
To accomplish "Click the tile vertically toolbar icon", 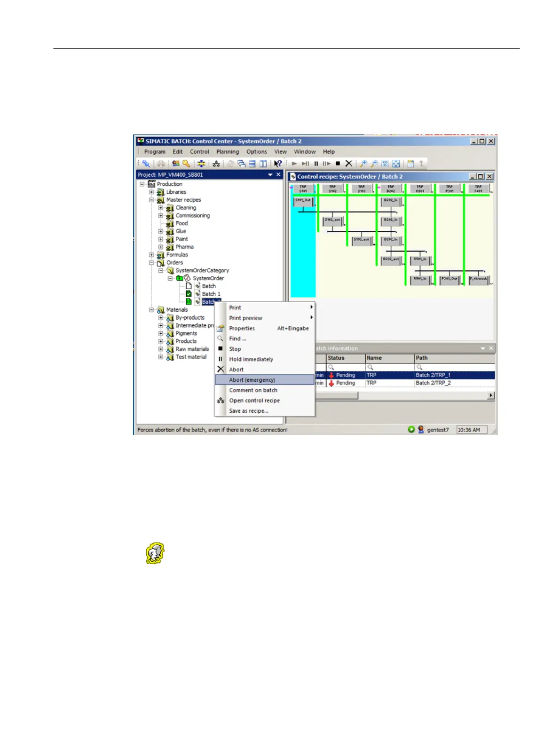I will [x=263, y=164].
